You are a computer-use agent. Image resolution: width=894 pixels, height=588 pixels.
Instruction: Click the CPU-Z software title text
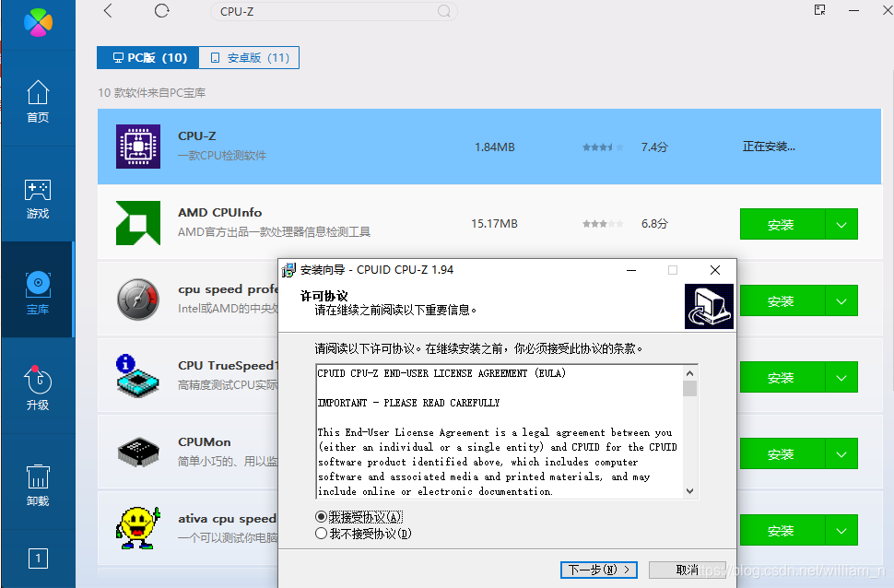196,136
